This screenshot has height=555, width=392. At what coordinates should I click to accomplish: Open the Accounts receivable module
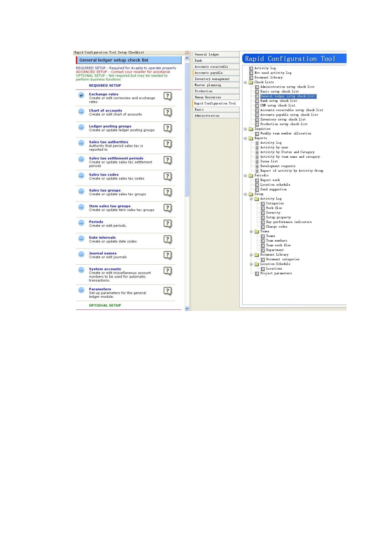point(216,66)
